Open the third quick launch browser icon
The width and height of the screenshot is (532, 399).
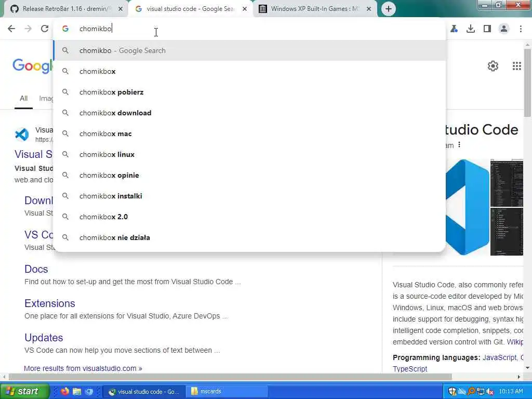click(89, 392)
